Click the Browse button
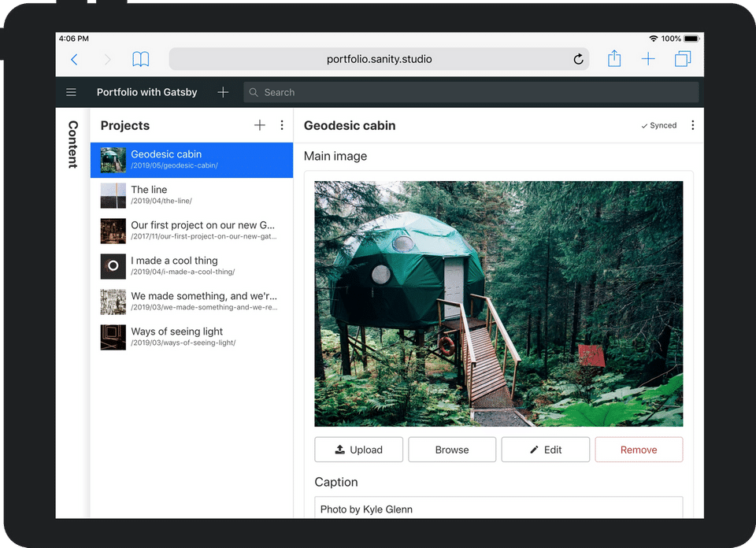Image resolution: width=756 pixels, height=548 pixels. (452, 450)
